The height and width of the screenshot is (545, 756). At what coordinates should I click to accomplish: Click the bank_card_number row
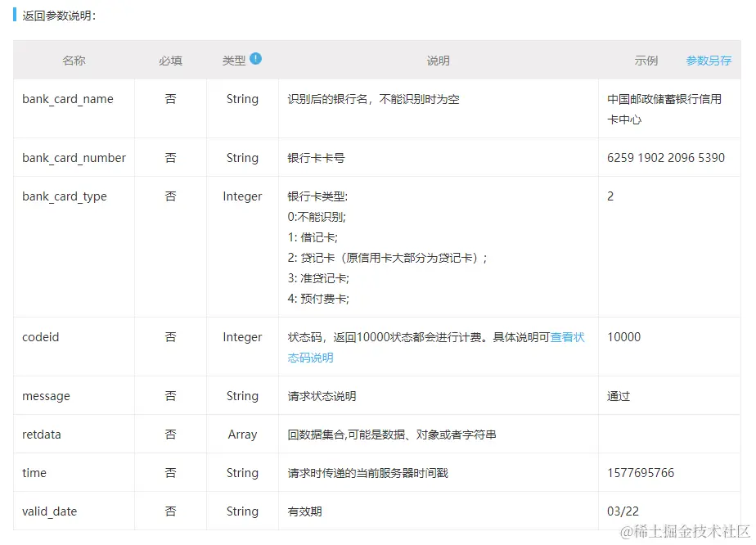tap(74, 158)
